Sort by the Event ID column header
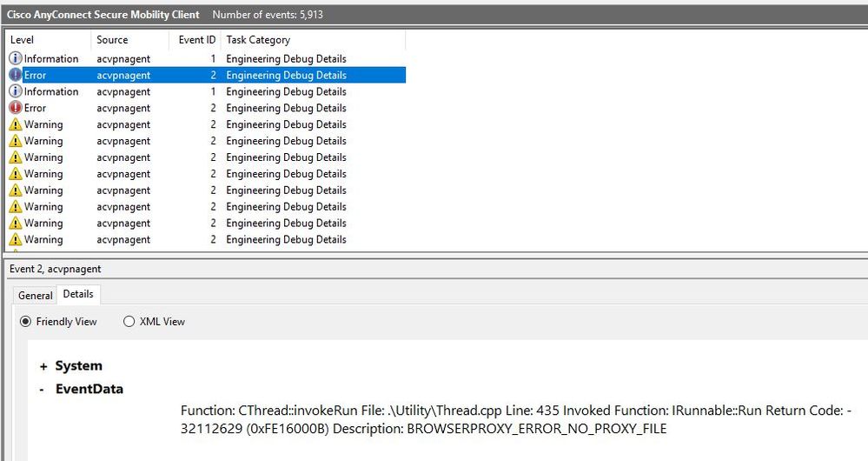The height and width of the screenshot is (461, 868). [x=195, y=40]
